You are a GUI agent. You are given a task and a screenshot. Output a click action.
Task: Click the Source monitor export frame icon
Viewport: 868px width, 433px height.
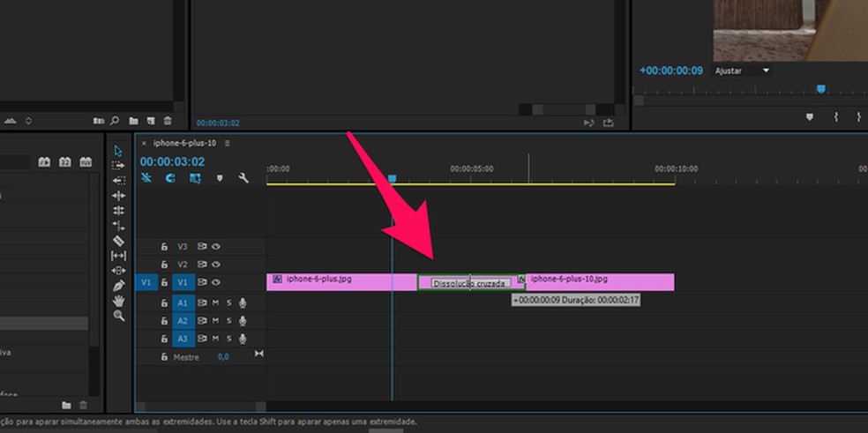[609, 123]
